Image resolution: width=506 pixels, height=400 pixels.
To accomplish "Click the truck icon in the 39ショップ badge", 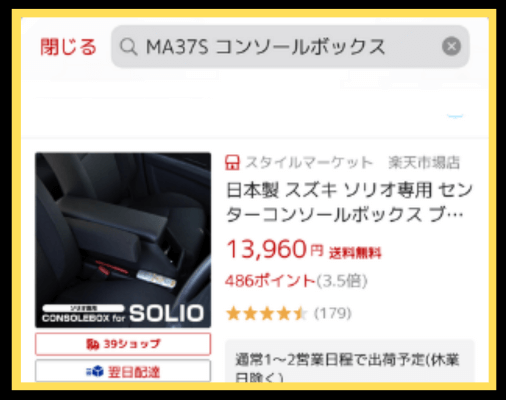I will coord(93,344).
